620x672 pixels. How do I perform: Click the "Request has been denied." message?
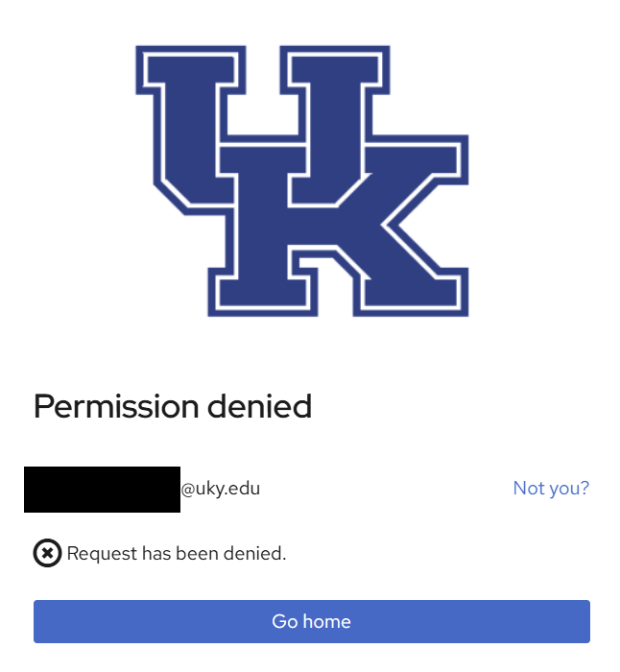tap(177, 554)
